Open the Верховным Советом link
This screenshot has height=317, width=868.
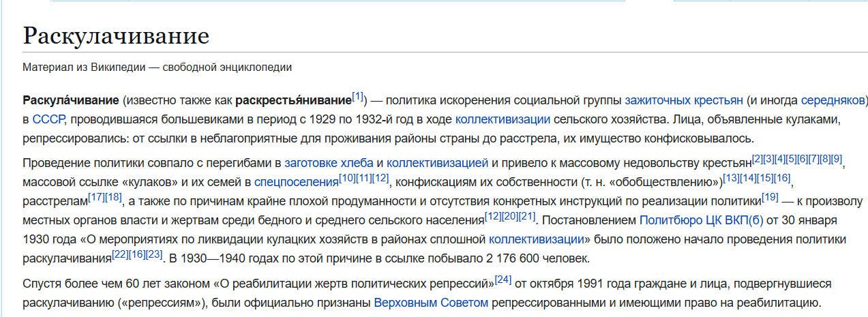431,302
